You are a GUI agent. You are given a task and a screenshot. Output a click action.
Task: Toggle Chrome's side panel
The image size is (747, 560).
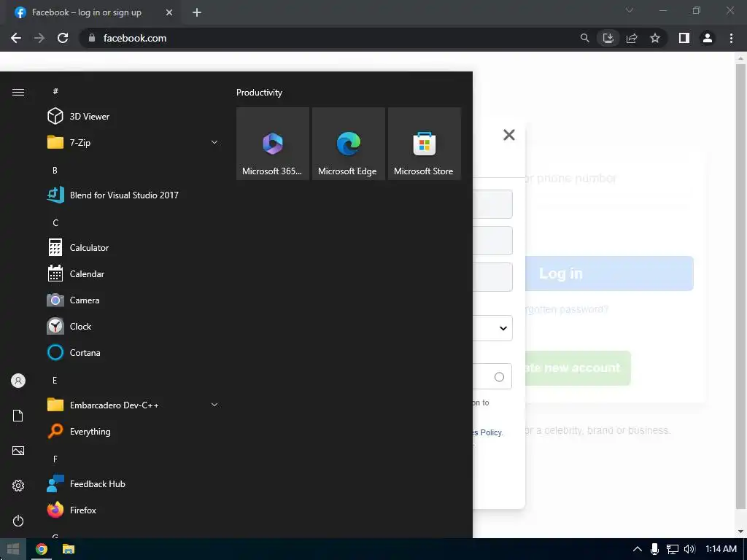[x=684, y=38]
